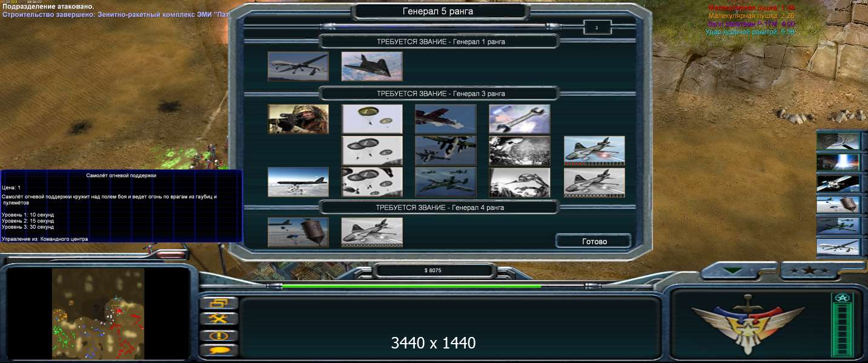Activate the parachute bomb shortcut on right edge
Image resolution: width=868 pixels, height=363 pixels.
pyautogui.click(x=838, y=204)
